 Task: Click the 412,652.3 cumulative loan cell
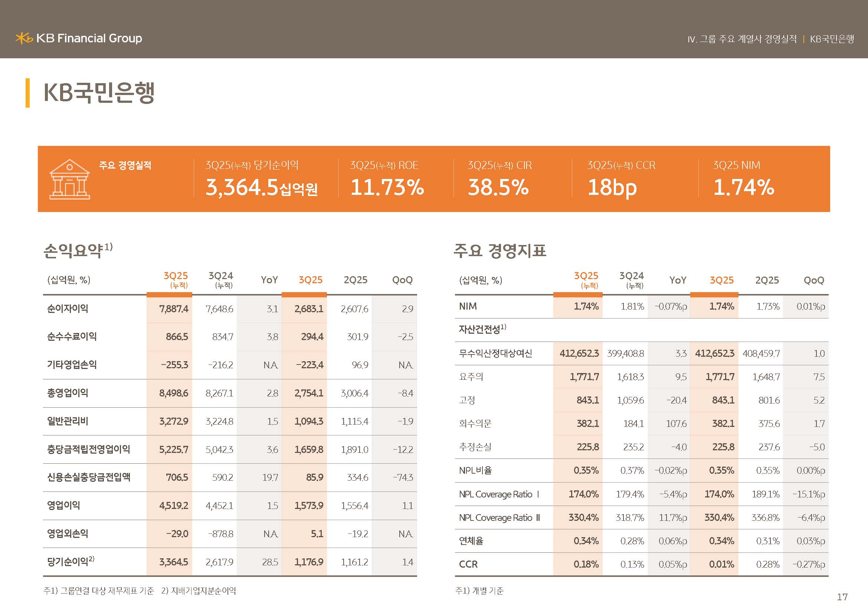[x=579, y=353]
